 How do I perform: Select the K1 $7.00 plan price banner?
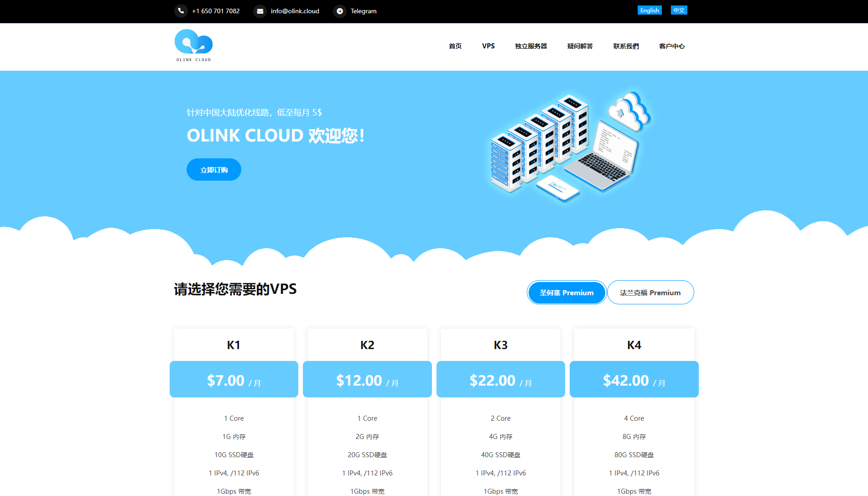(234, 379)
